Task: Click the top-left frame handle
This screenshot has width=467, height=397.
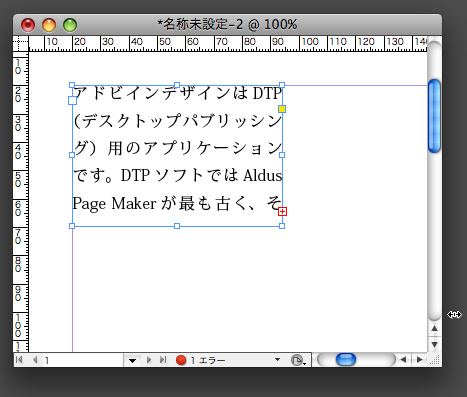Action: (72, 85)
